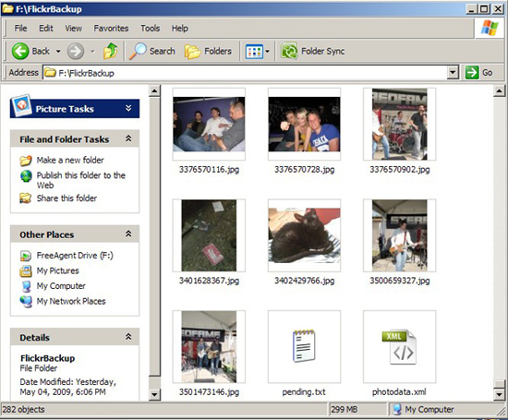Screen dimensions: 508x420
Task: Open the Back button history dropdown arrow
Action: point(58,51)
